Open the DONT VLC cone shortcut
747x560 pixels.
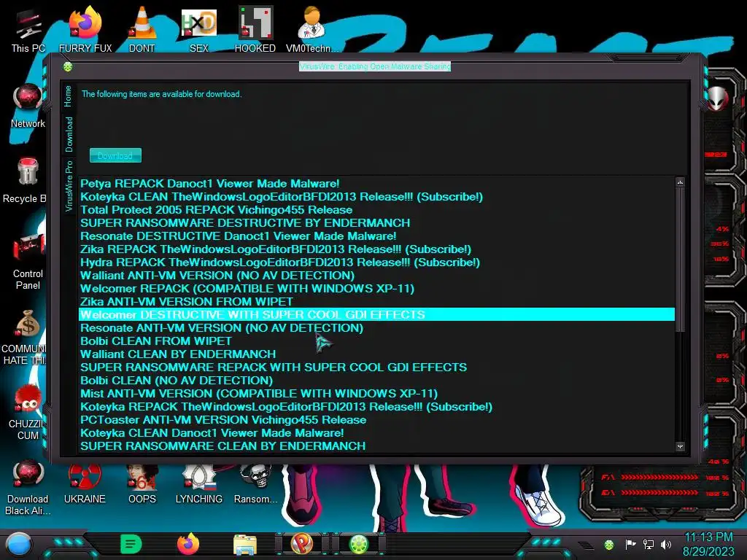pos(142,30)
